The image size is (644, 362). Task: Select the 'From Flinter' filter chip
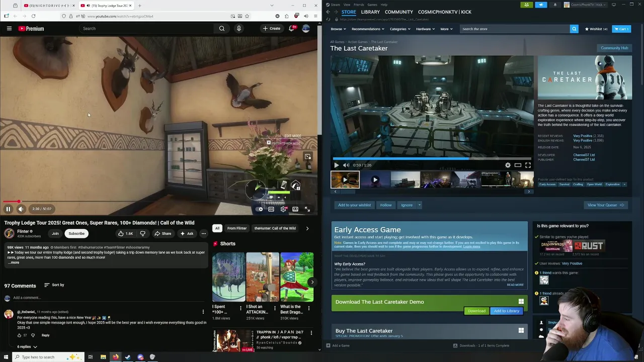(236, 228)
